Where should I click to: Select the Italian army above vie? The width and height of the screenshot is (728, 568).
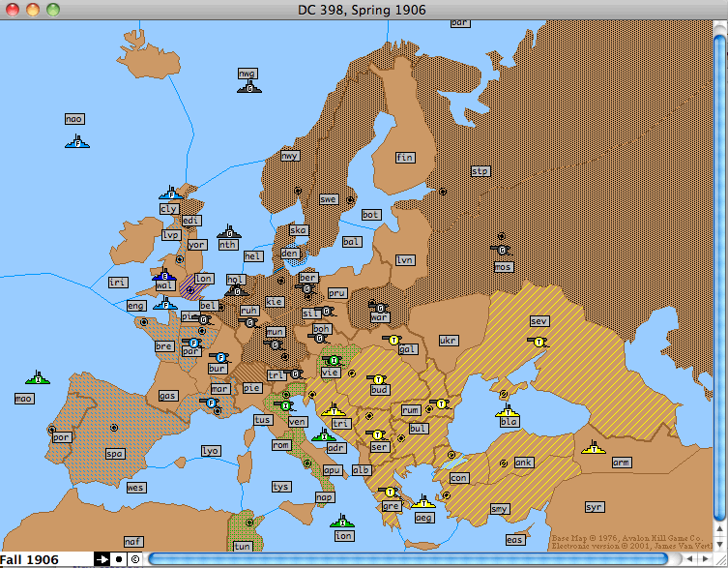pos(333,360)
